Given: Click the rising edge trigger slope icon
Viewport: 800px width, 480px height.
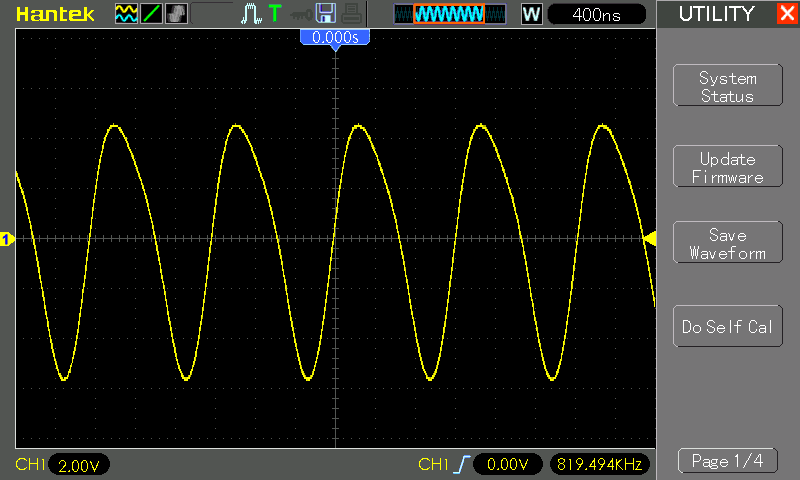Looking at the screenshot, I should click(461, 464).
